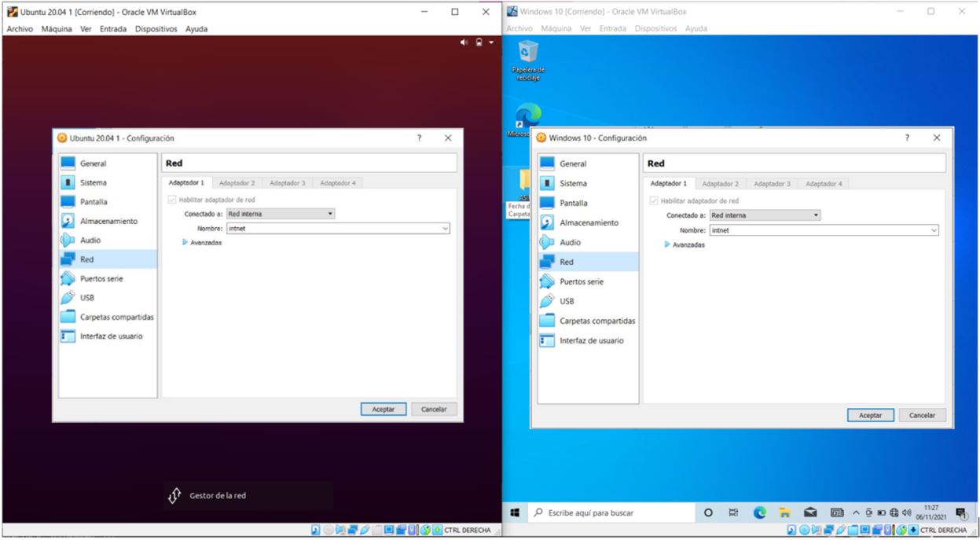Click the Cortana circle on Windows taskbar
This screenshot has height=540, width=980.
[710, 513]
